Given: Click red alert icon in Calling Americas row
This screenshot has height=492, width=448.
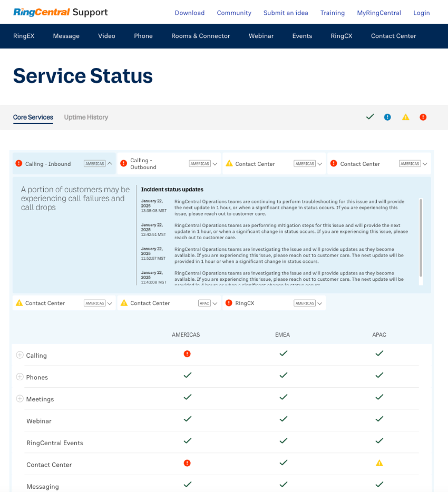Looking at the screenshot, I should coord(187,354).
